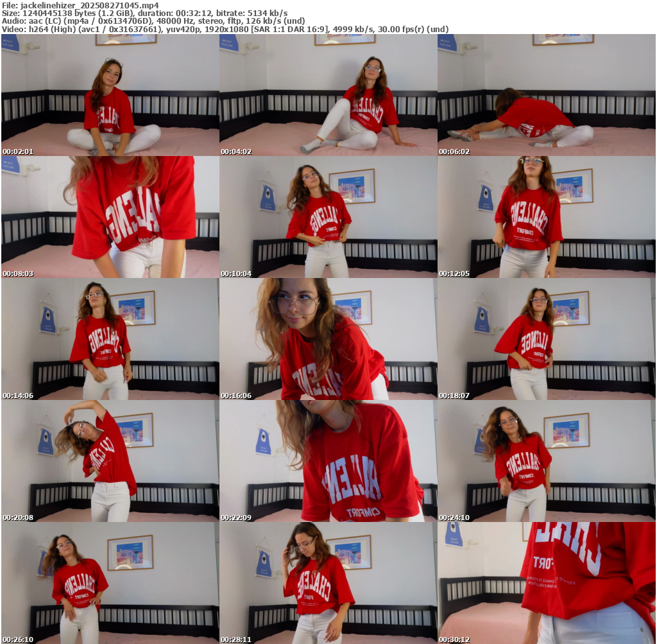Select the thumbnail frame stamped 00:24:10

pos(547,461)
